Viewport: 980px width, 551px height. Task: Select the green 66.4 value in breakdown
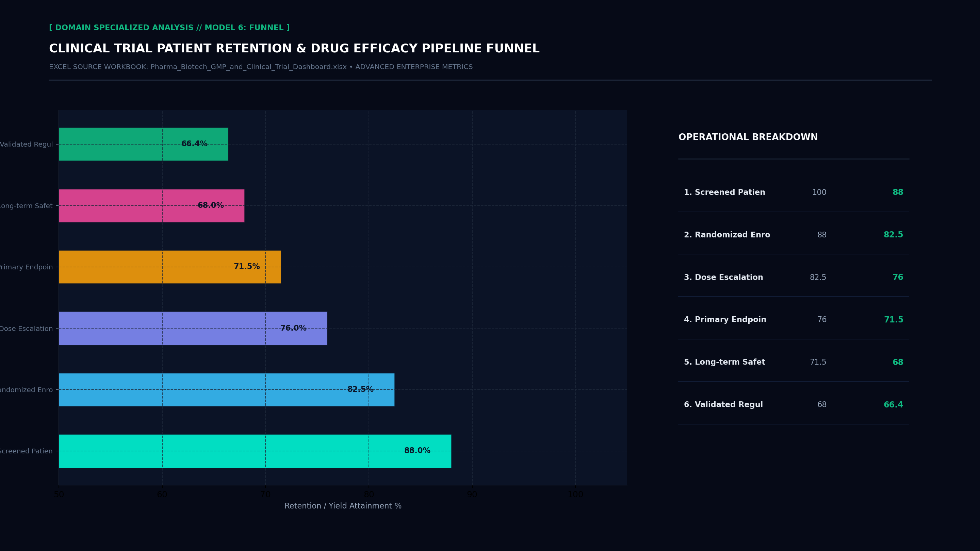(x=893, y=405)
